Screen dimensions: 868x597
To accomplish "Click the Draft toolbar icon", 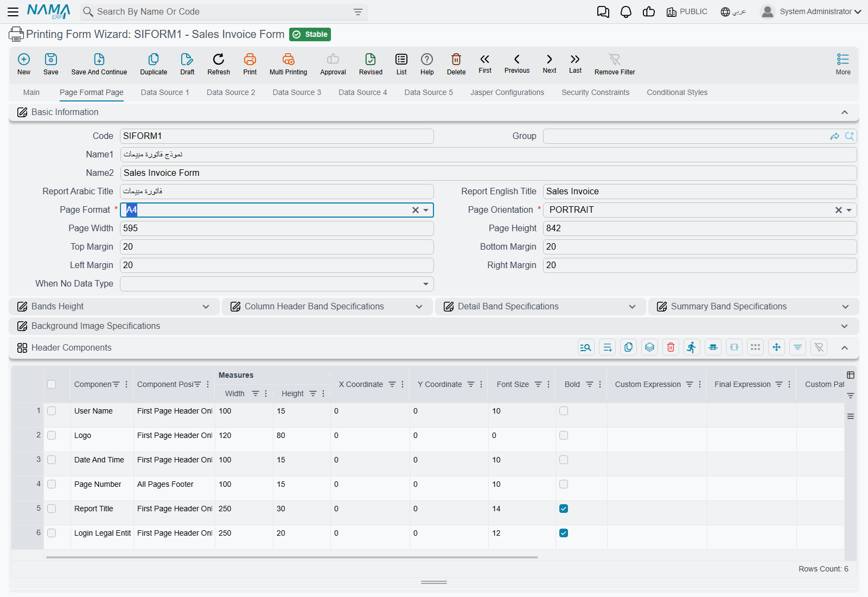I will [187, 59].
